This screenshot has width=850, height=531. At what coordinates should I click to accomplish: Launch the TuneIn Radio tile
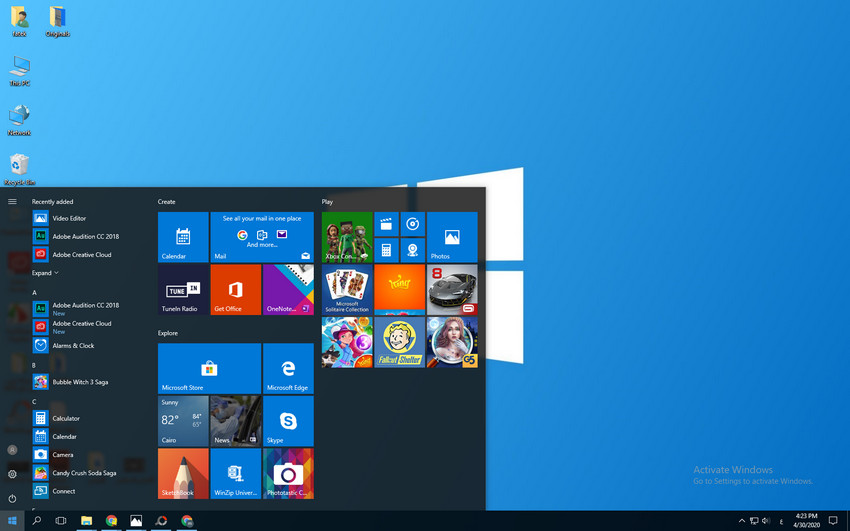pyautogui.click(x=183, y=290)
